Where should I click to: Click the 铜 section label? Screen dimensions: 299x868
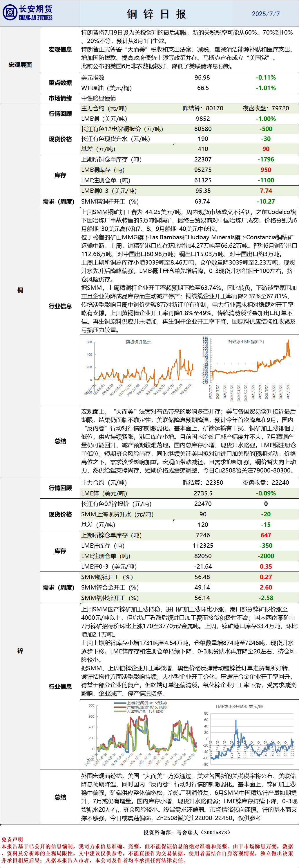(20, 290)
